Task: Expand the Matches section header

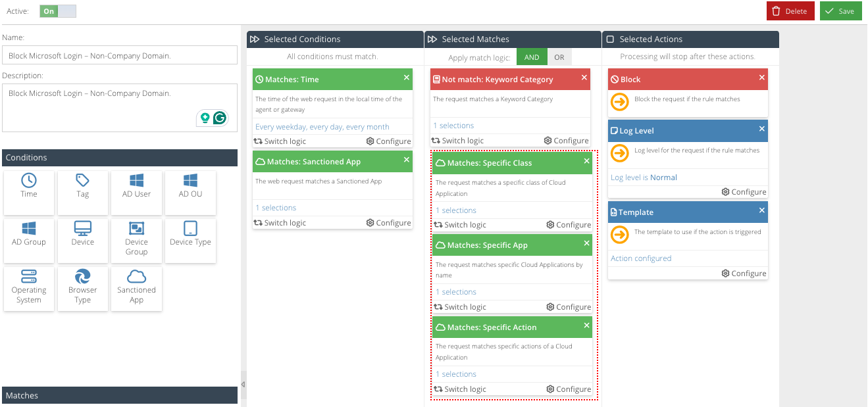Action: pos(120,395)
